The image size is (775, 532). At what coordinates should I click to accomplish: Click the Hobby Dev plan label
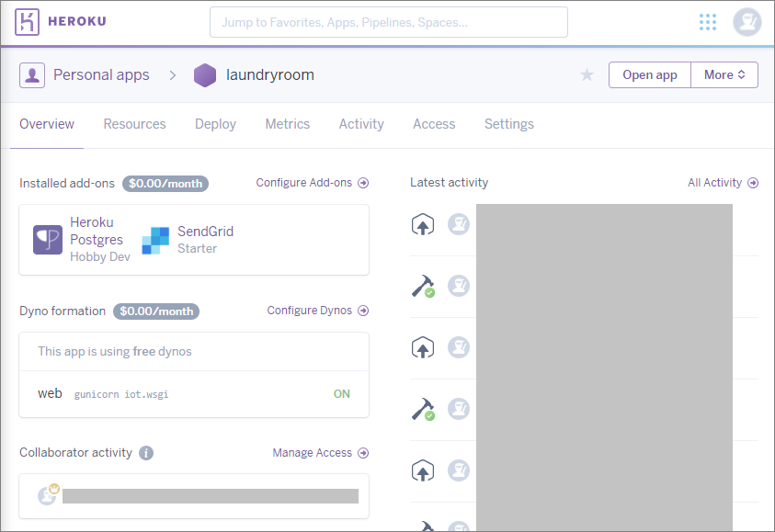pos(100,257)
